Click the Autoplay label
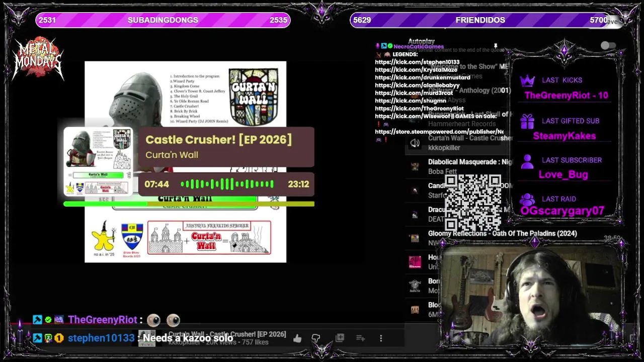 click(x=421, y=41)
